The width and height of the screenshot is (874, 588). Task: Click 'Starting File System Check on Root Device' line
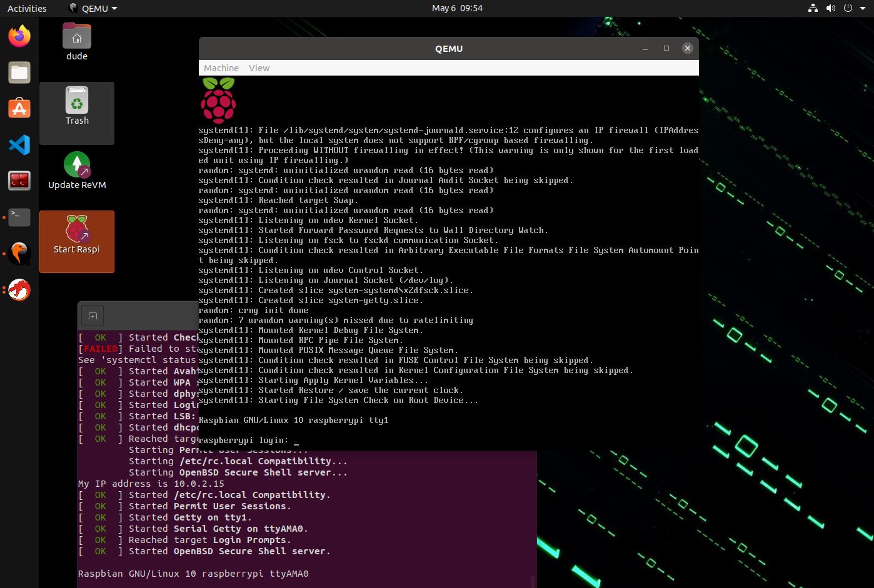(338, 401)
